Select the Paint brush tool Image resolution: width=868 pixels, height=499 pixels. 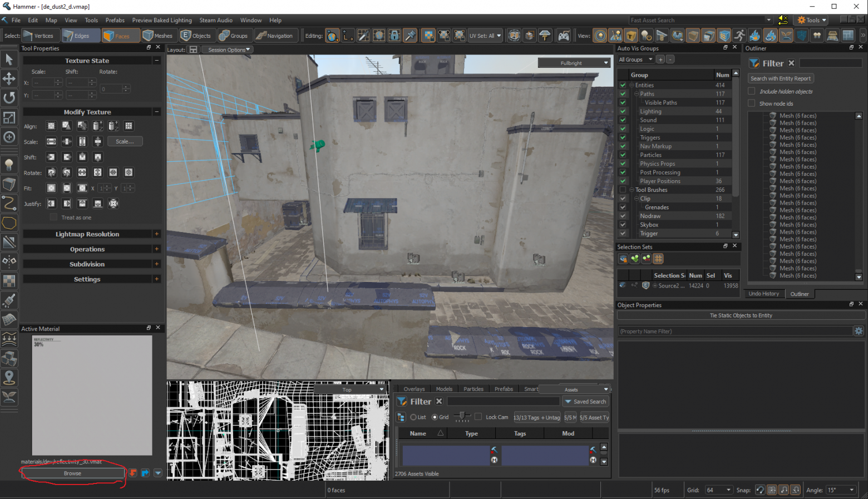9,300
